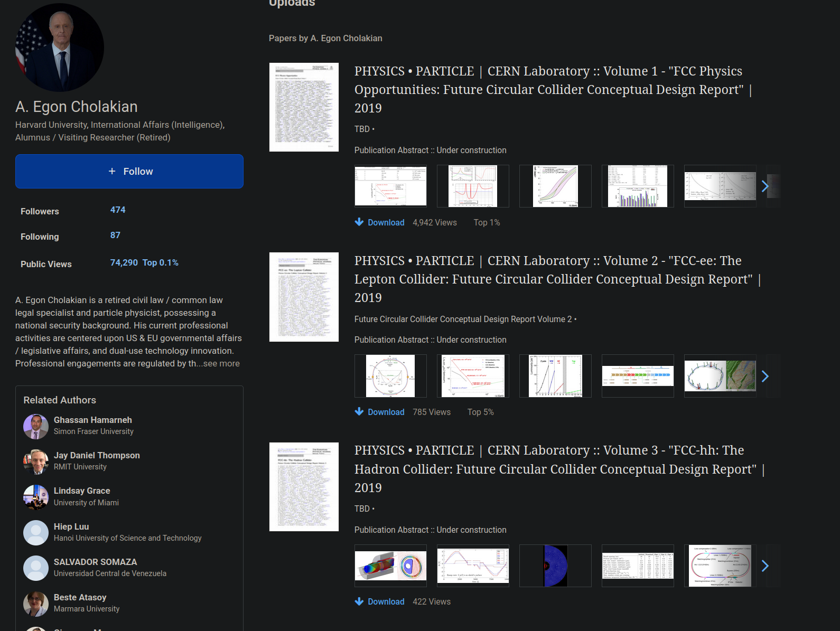Screen dimensions: 840x631
Task: Click Lindsay Grace's avatar
Action: click(x=36, y=497)
